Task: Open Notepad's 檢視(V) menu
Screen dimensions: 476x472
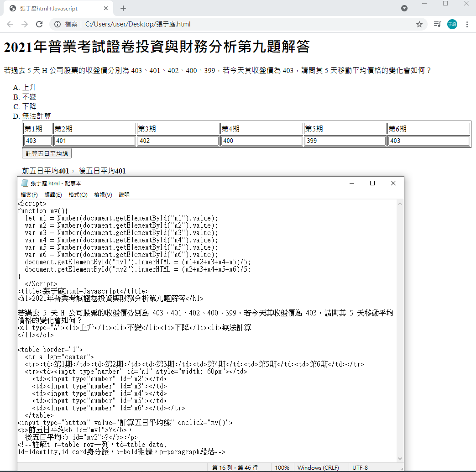Action: pos(103,195)
